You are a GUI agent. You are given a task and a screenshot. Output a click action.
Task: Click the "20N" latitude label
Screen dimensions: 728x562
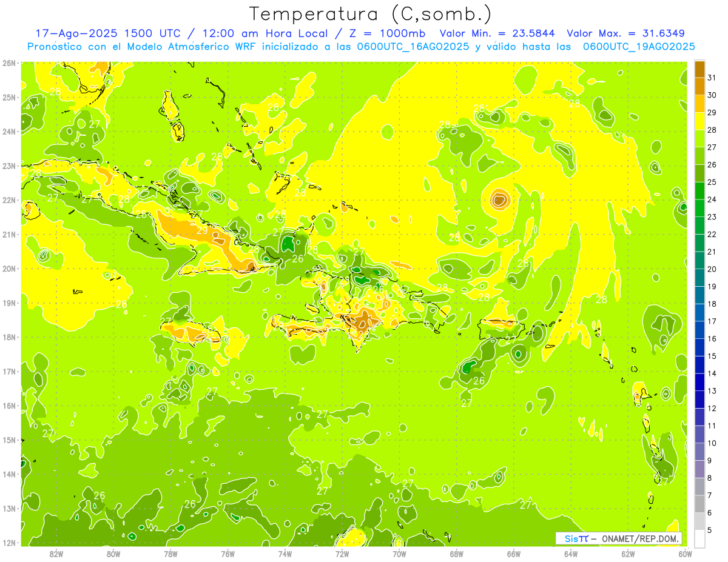(8, 269)
